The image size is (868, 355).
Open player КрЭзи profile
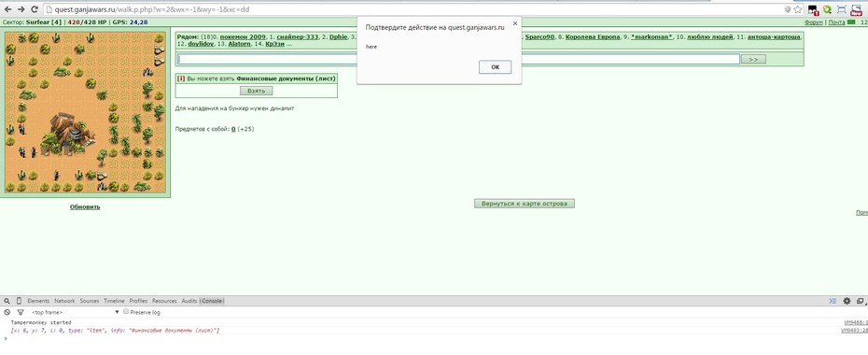pyautogui.click(x=274, y=44)
